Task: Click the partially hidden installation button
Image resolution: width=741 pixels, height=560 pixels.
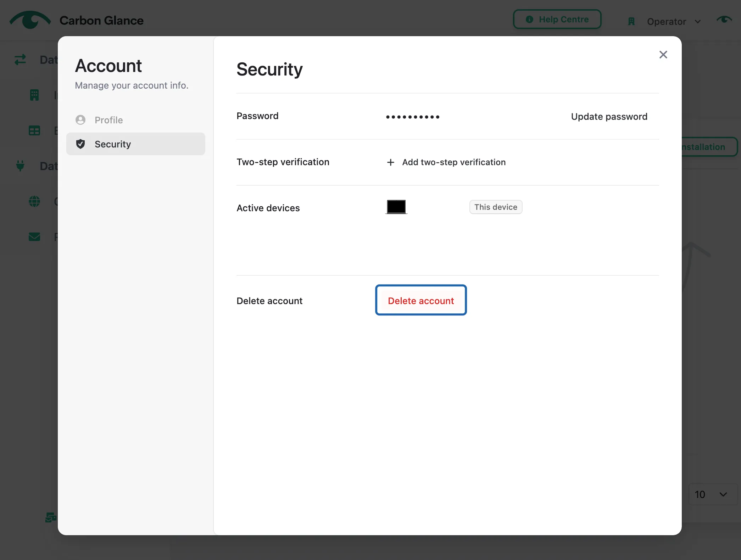Action: coord(709,147)
